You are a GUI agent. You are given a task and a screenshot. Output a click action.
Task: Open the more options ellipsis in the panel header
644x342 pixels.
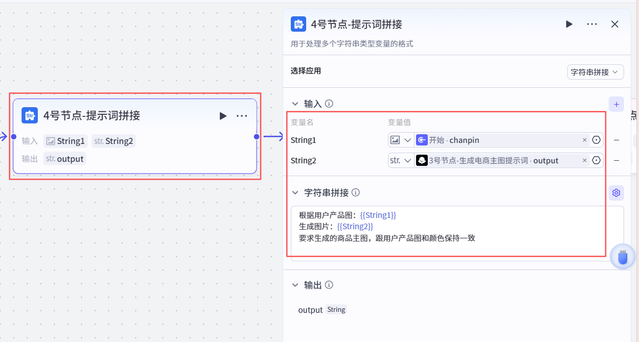coord(591,24)
